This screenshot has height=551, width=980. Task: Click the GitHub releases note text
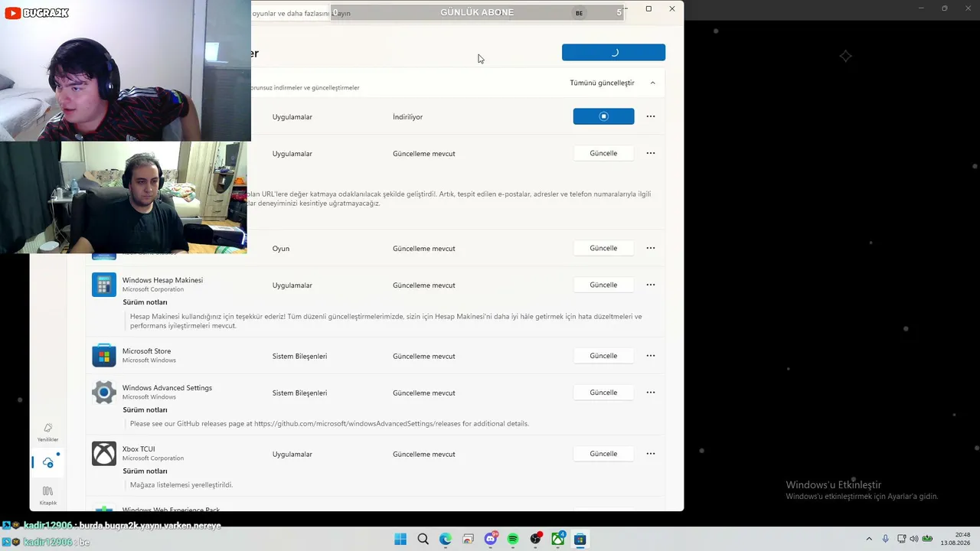point(329,423)
